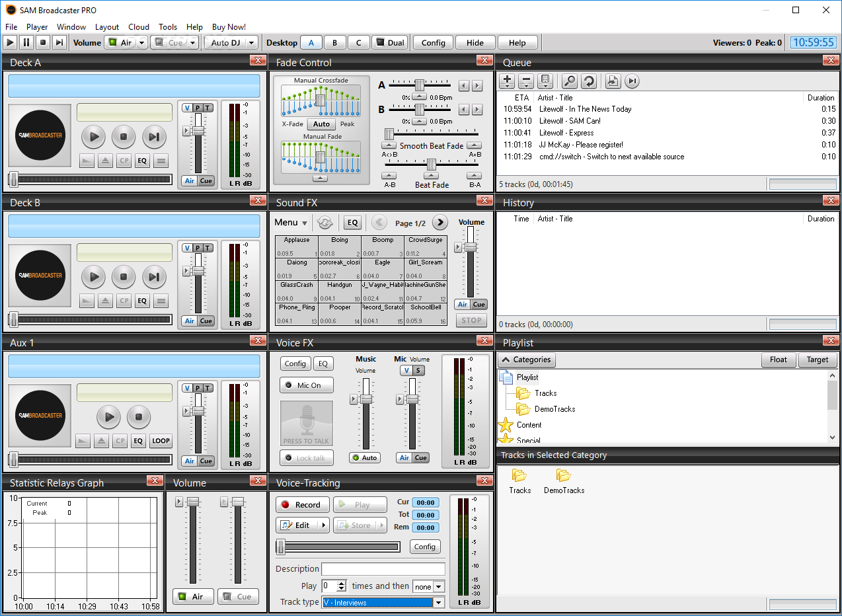Click the Add tracks plus icon in Queue
Viewport: 842px width, 616px height.
tap(507, 81)
